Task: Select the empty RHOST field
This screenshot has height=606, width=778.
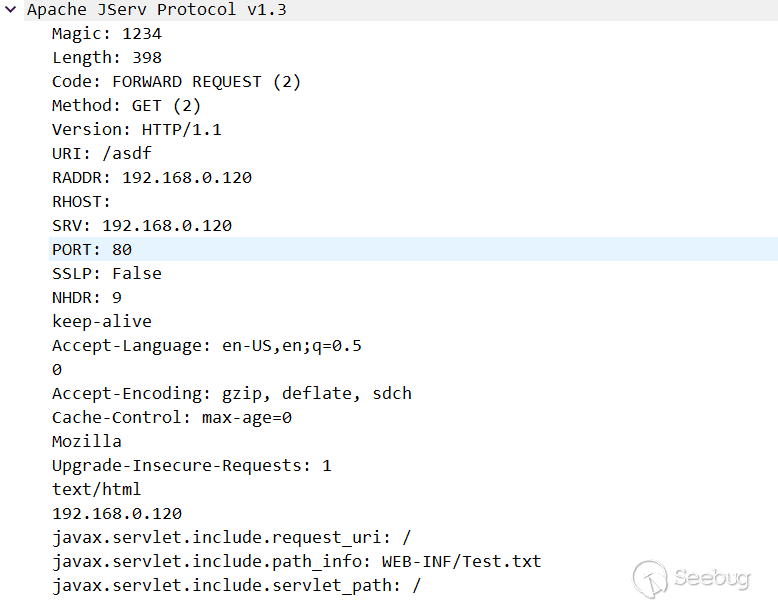Action: (x=82, y=202)
